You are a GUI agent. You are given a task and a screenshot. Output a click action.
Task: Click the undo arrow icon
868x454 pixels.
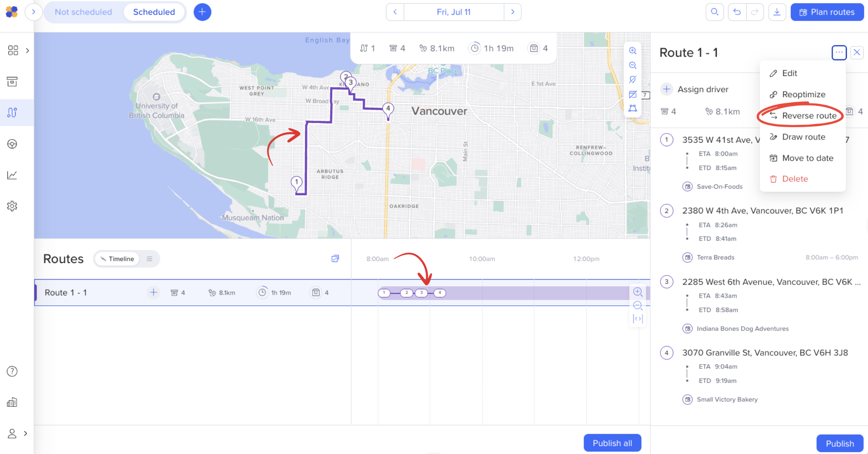pos(737,12)
